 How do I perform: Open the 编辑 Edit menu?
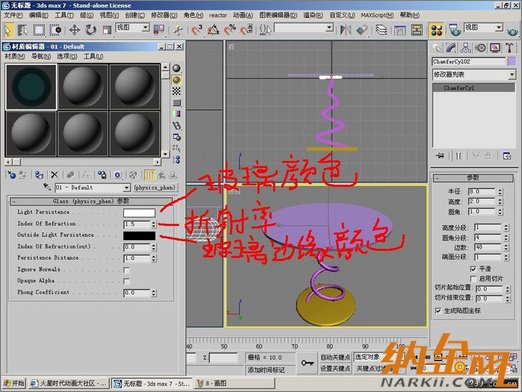pos(38,15)
